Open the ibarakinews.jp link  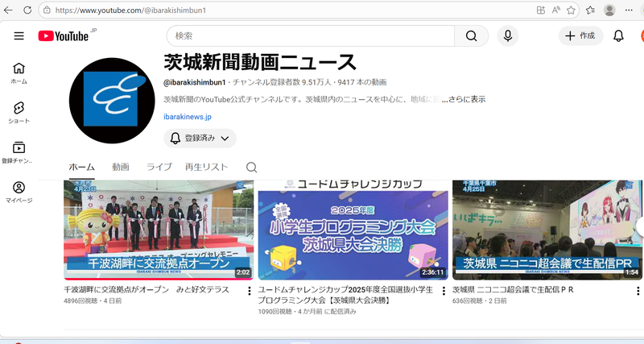point(188,117)
